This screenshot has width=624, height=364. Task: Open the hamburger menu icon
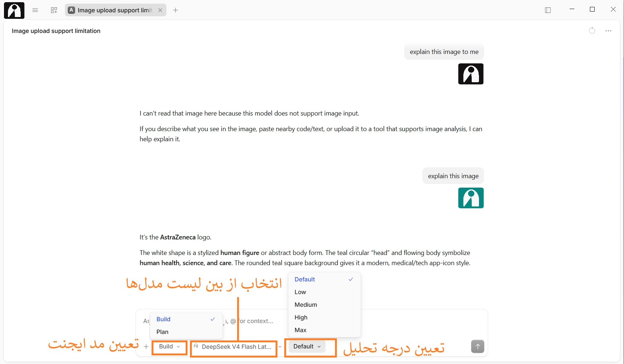click(35, 10)
